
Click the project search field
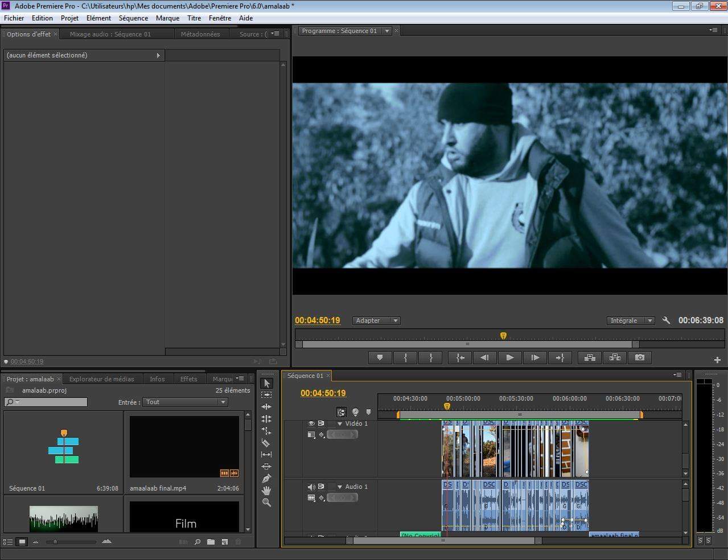click(46, 402)
